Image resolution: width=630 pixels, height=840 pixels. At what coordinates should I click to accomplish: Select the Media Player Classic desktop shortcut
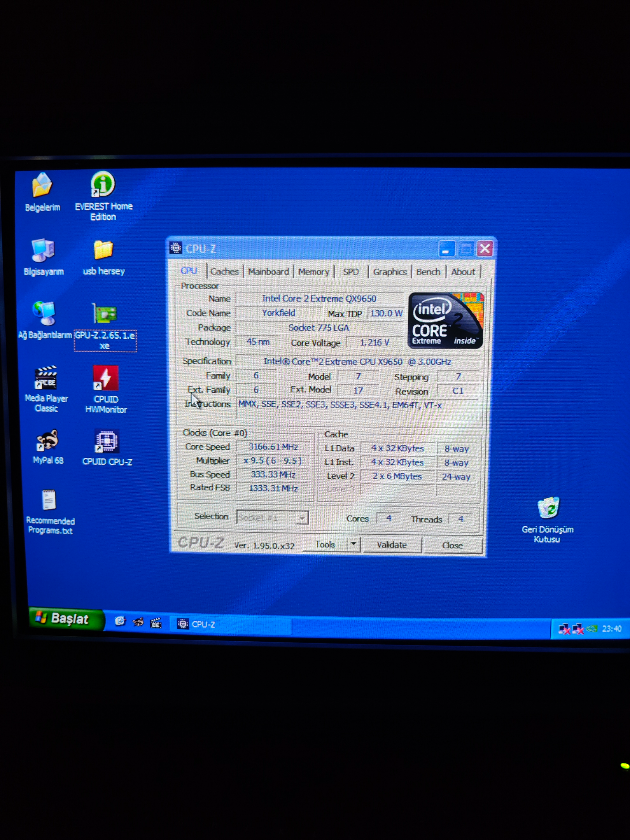[46, 377]
